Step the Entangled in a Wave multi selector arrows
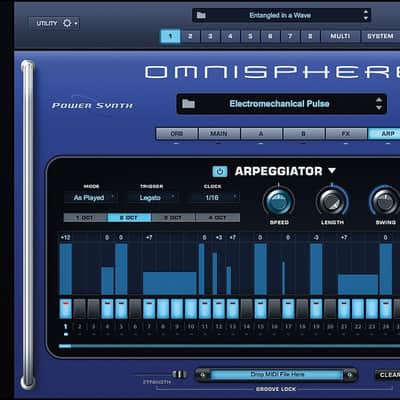 coord(366,15)
